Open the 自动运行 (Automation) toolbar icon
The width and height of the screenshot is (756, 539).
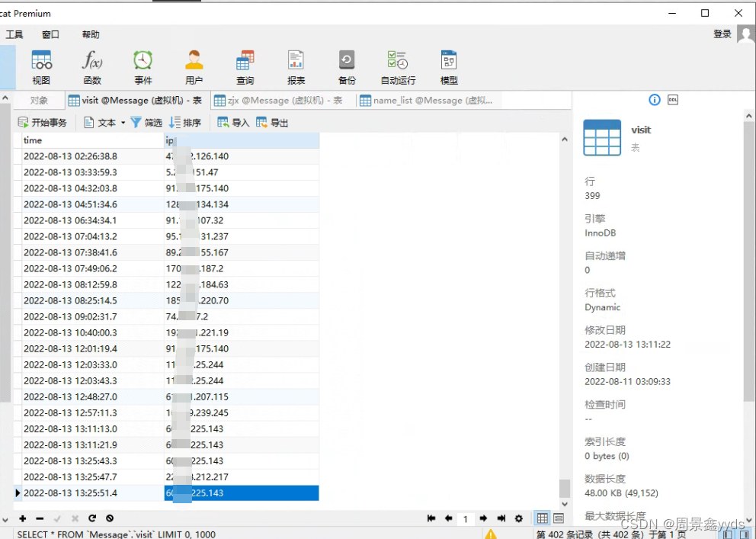click(398, 68)
